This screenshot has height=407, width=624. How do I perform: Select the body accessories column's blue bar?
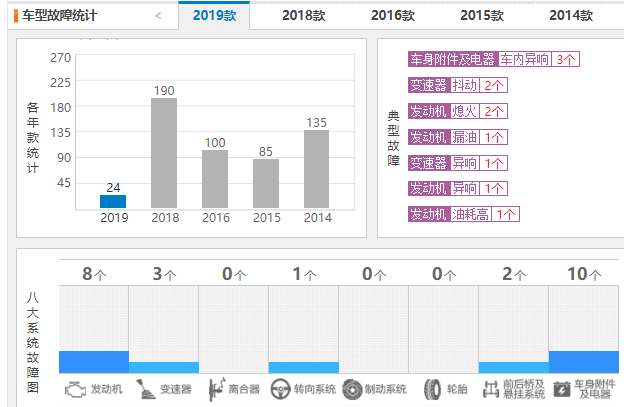584,362
